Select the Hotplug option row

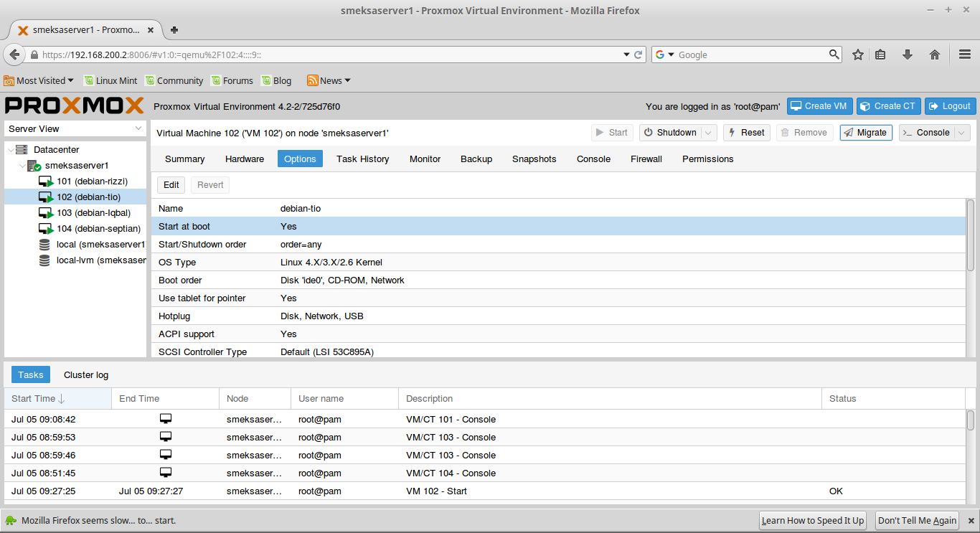[x=559, y=316]
